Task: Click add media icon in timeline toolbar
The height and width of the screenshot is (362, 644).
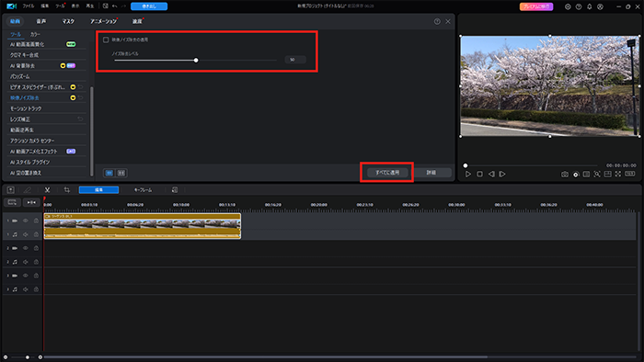Action: coord(11,190)
